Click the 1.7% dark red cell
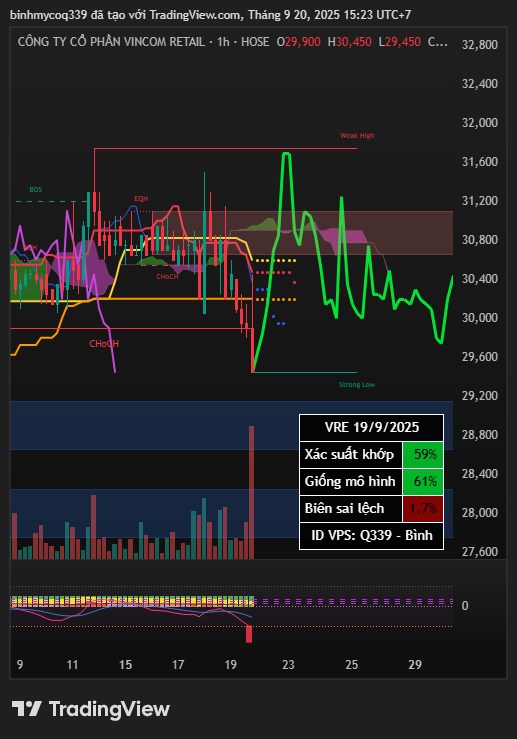 click(423, 509)
